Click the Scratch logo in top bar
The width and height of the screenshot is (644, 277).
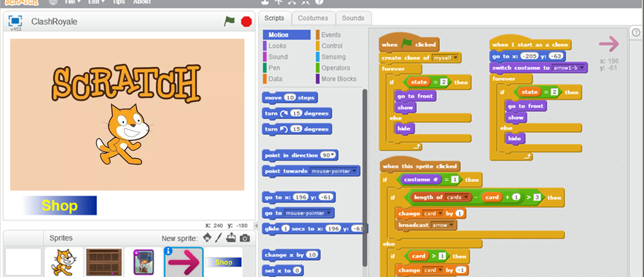coord(22,2)
